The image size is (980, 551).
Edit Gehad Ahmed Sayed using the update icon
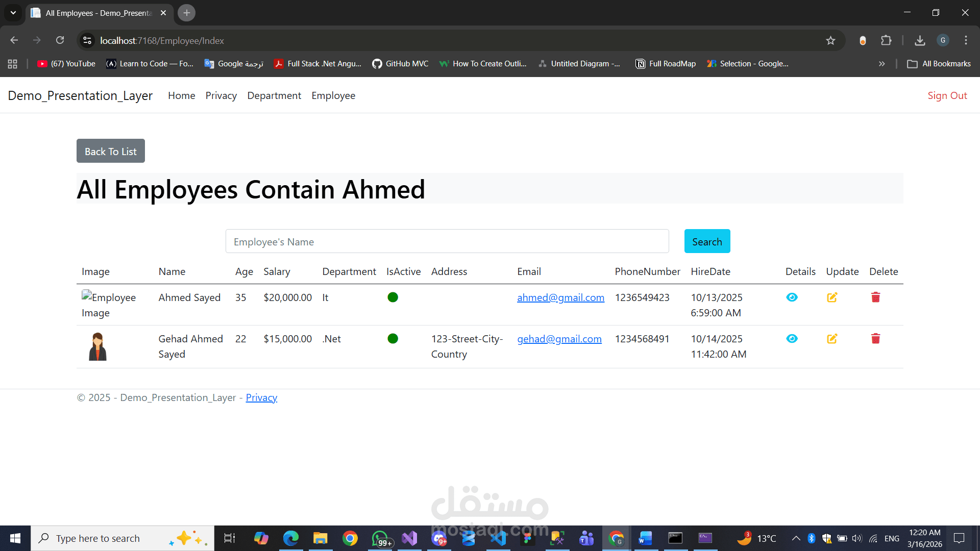coord(832,339)
